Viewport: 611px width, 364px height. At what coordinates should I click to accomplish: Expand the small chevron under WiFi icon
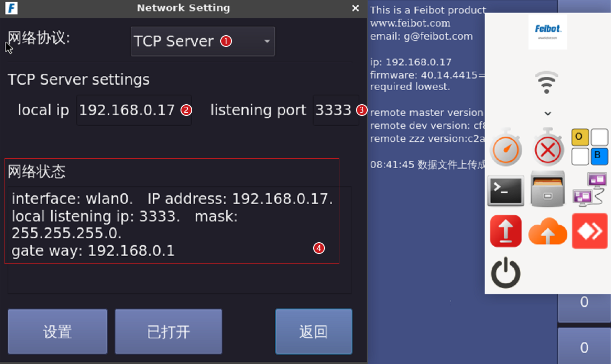click(547, 114)
